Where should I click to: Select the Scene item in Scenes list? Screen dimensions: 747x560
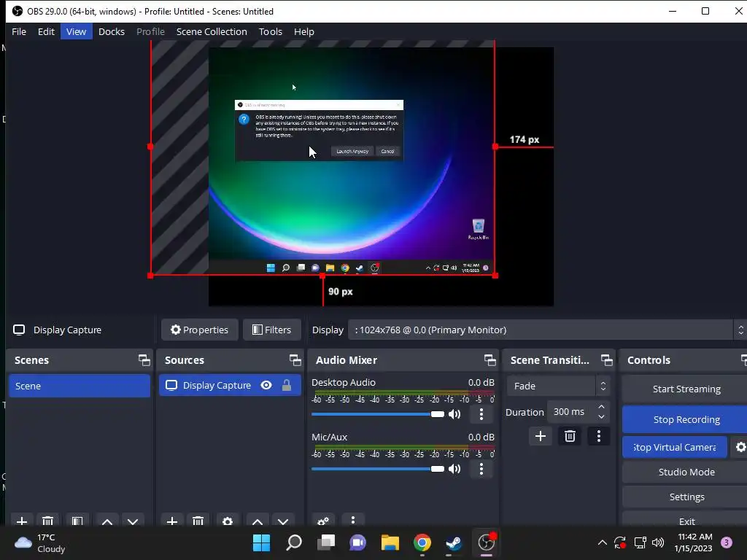tap(79, 386)
